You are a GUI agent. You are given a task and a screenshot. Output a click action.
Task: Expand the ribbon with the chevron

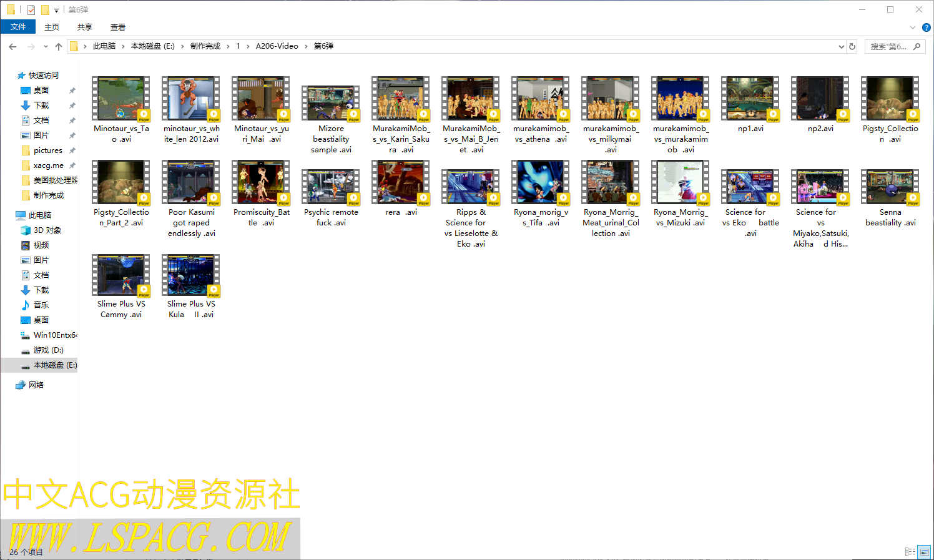tap(912, 27)
